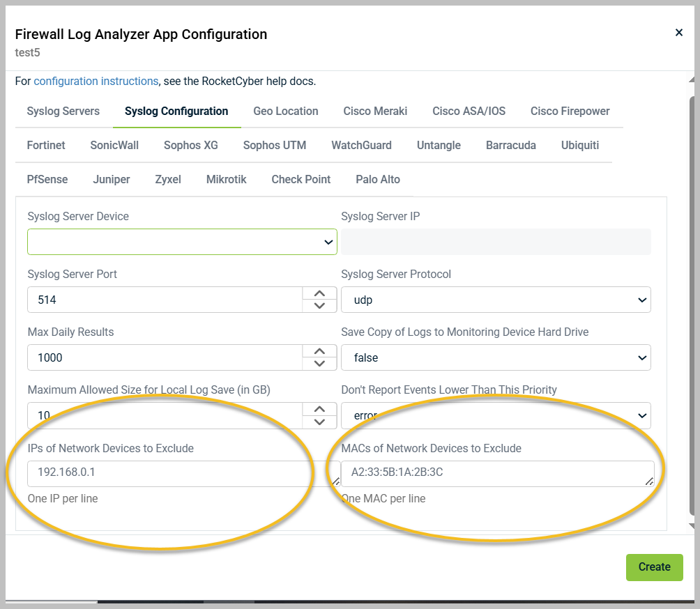Open the configuration instructions link
The width and height of the screenshot is (700, 609).
[96, 82]
